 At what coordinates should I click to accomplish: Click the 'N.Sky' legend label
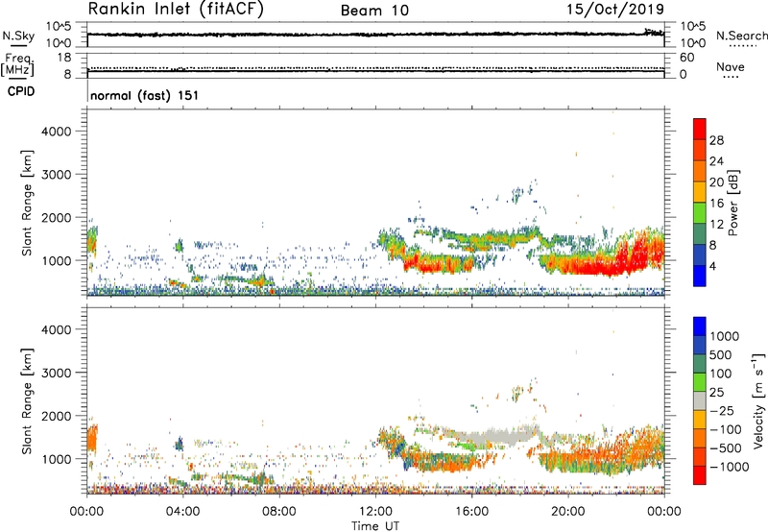(x=18, y=36)
